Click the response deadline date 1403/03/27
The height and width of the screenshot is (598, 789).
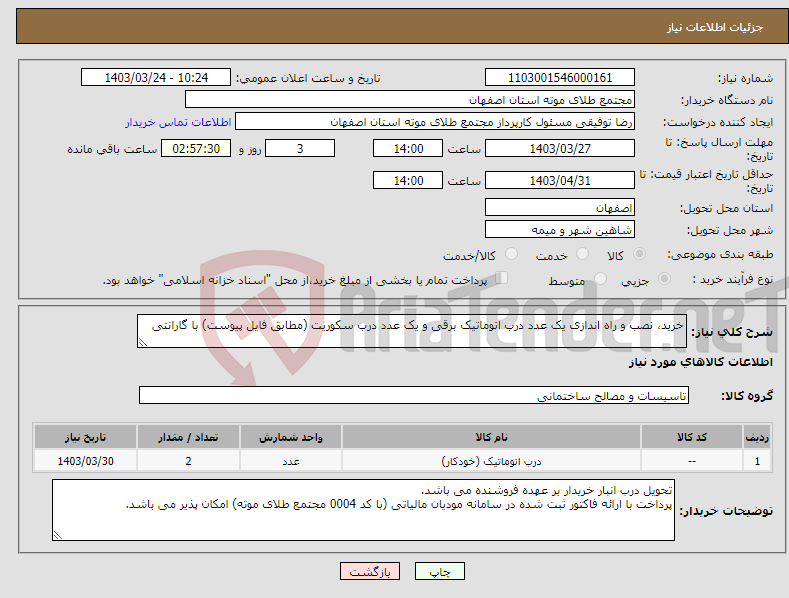point(560,148)
